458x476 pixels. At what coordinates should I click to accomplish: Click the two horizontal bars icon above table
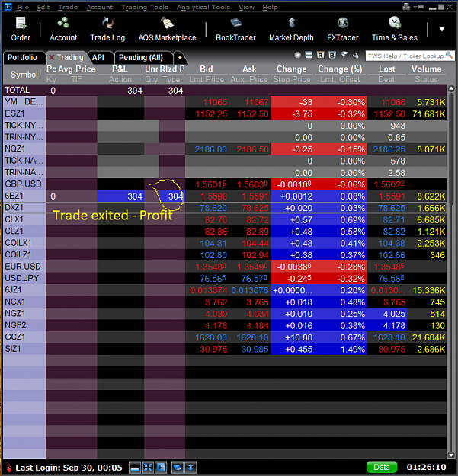coord(309,55)
